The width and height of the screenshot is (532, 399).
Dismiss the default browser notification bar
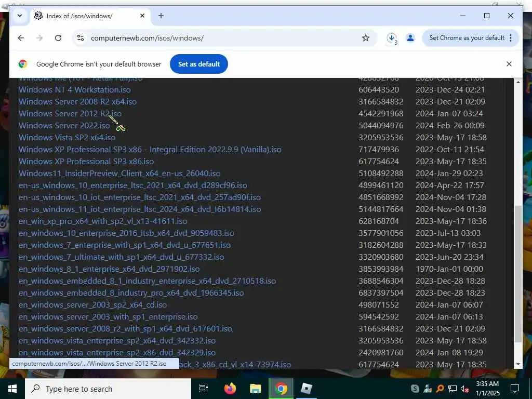click(509, 64)
